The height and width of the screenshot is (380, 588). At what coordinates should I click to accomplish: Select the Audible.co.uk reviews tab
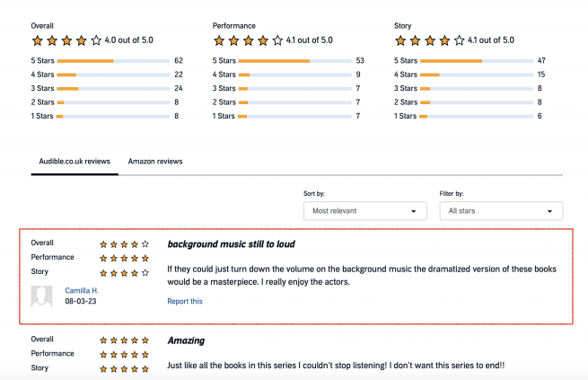tap(75, 162)
